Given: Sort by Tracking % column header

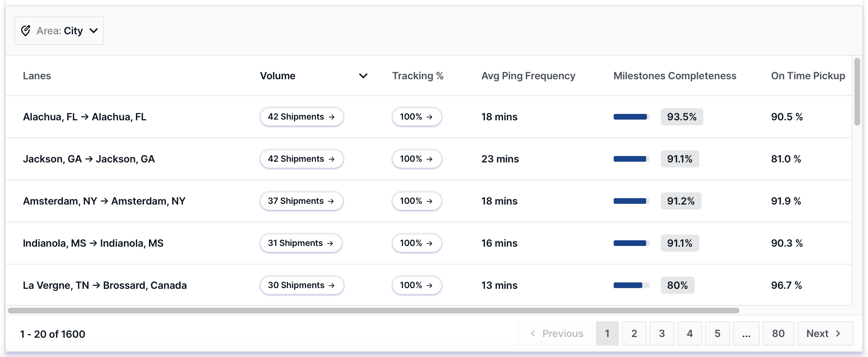Looking at the screenshot, I should [418, 76].
